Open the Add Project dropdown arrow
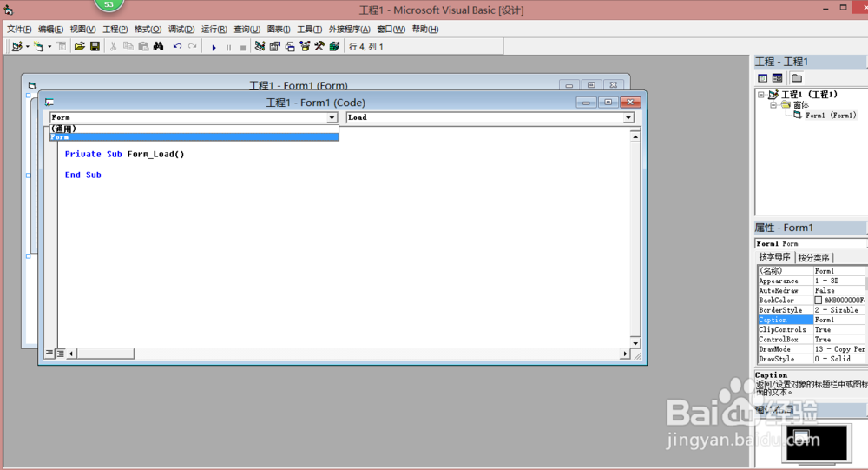The image size is (868, 470). pyautogui.click(x=27, y=47)
